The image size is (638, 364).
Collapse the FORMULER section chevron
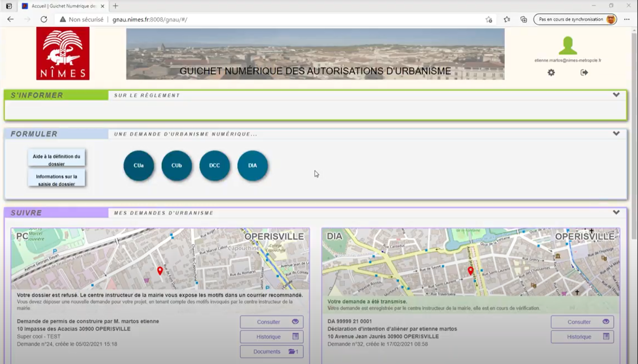point(616,134)
